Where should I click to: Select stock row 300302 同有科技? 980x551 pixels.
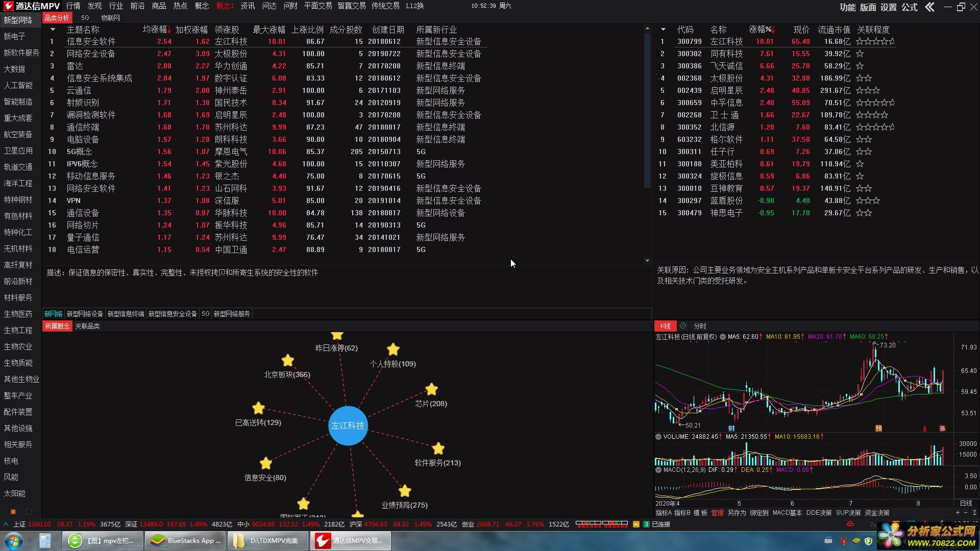click(x=776, y=54)
